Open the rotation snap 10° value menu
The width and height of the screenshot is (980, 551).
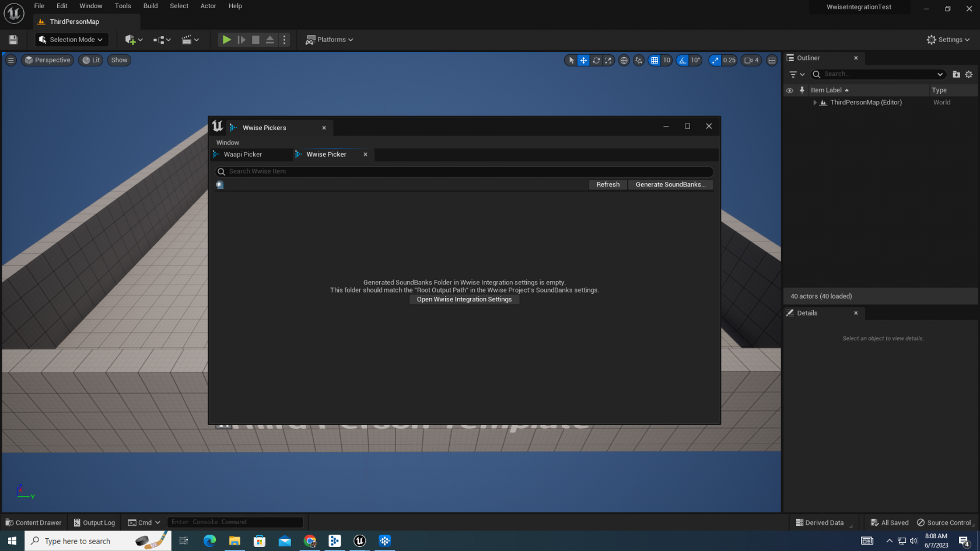695,60
